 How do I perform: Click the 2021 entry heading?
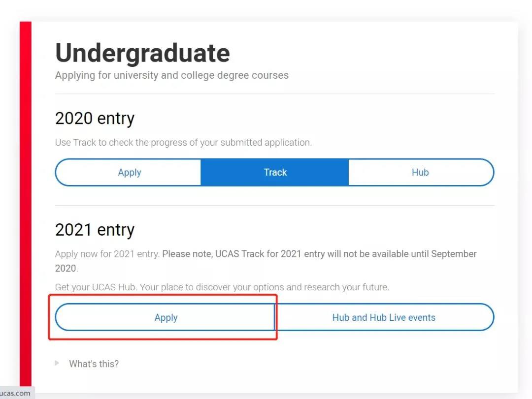95,230
